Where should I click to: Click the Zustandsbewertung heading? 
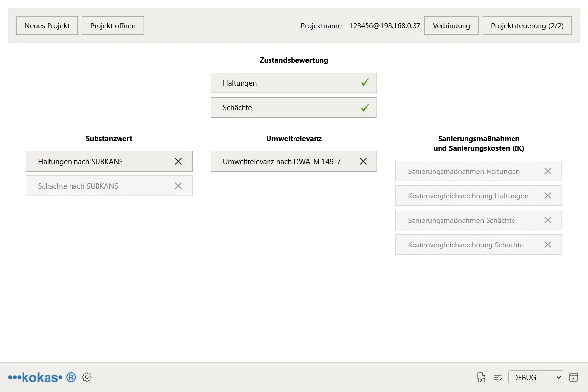pos(294,60)
